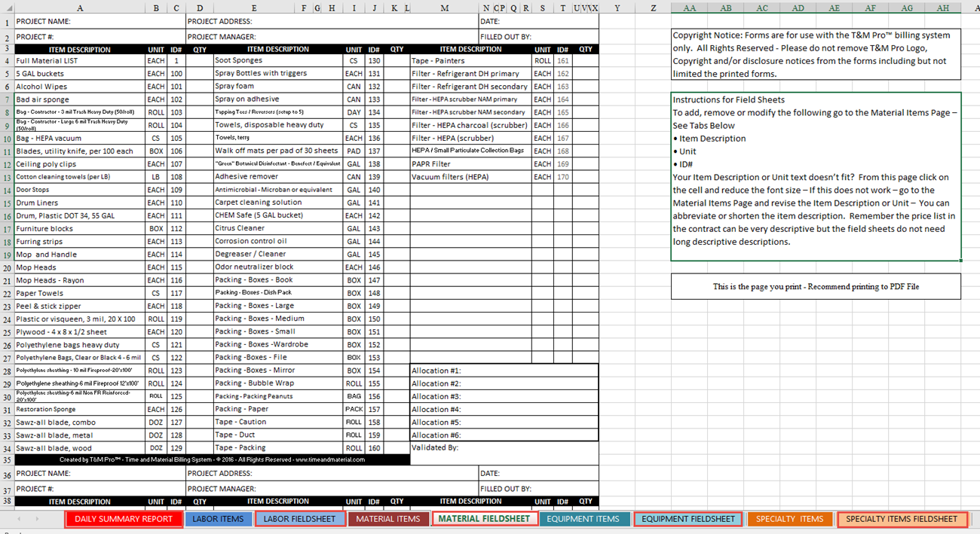980x534 pixels.
Task: Click the 'Mop and Handle' cell
Action: 80,255
